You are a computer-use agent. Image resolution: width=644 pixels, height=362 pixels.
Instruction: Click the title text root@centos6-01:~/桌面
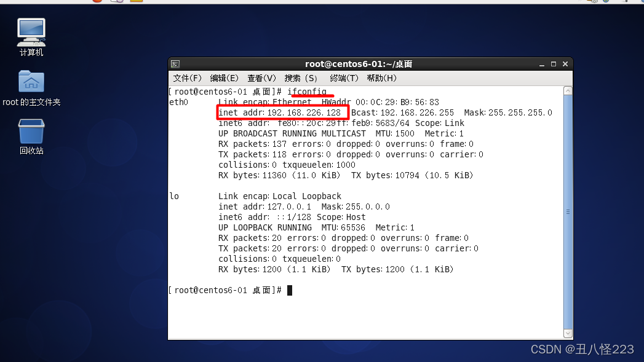pos(359,64)
